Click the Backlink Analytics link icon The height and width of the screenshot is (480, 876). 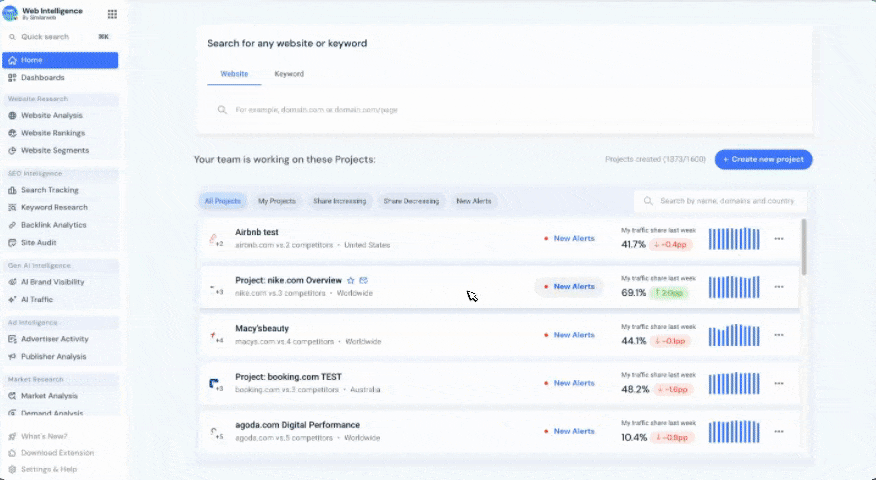pos(12,225)
